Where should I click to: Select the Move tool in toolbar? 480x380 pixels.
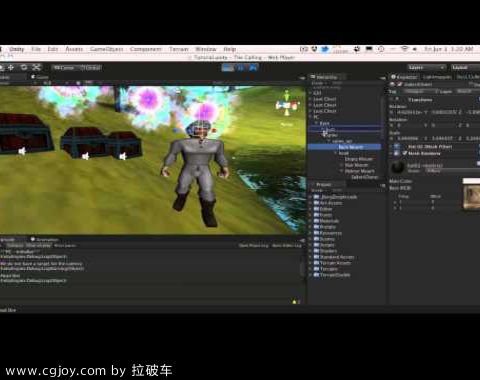coord(11,68)
